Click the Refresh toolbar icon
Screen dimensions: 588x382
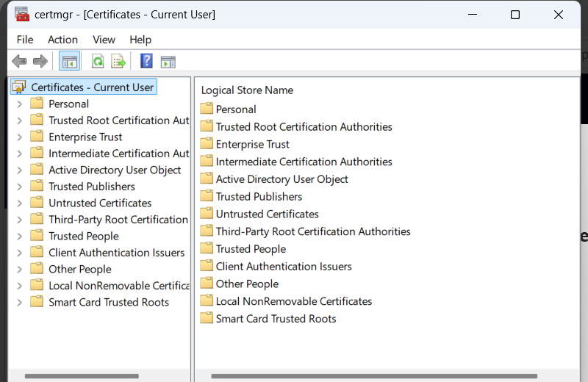98,61
